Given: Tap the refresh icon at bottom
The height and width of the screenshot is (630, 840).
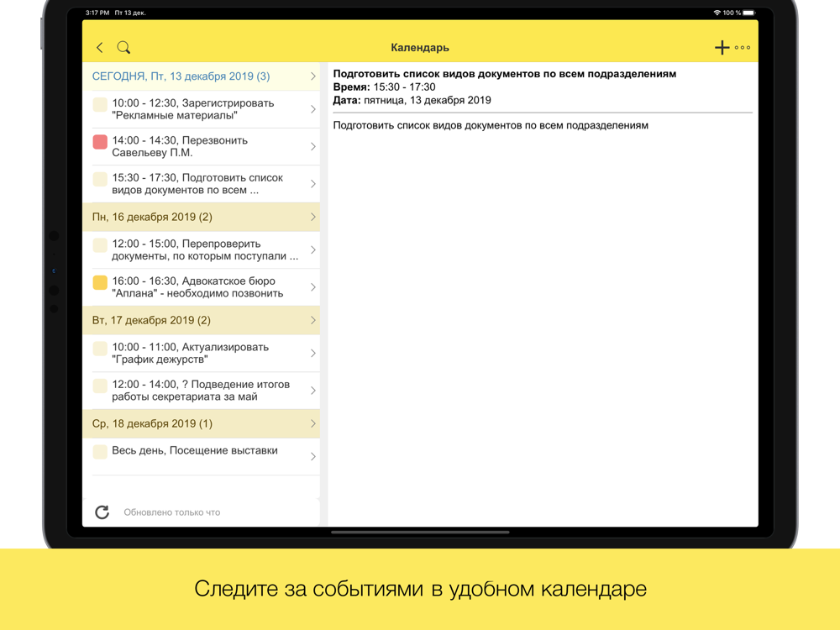Looking at the screenshot, I should 102,512.
